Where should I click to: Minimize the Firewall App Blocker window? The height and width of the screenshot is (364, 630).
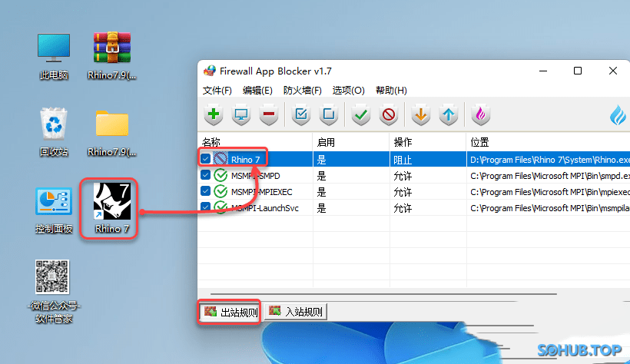(543, 71)
